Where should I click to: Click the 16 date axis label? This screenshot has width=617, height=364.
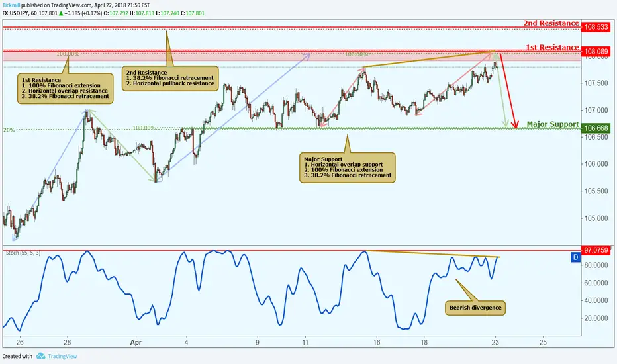(377, 342)
